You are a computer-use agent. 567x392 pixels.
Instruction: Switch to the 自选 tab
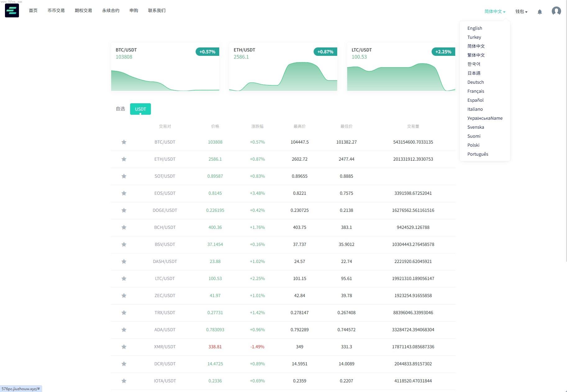click(120, 109)
